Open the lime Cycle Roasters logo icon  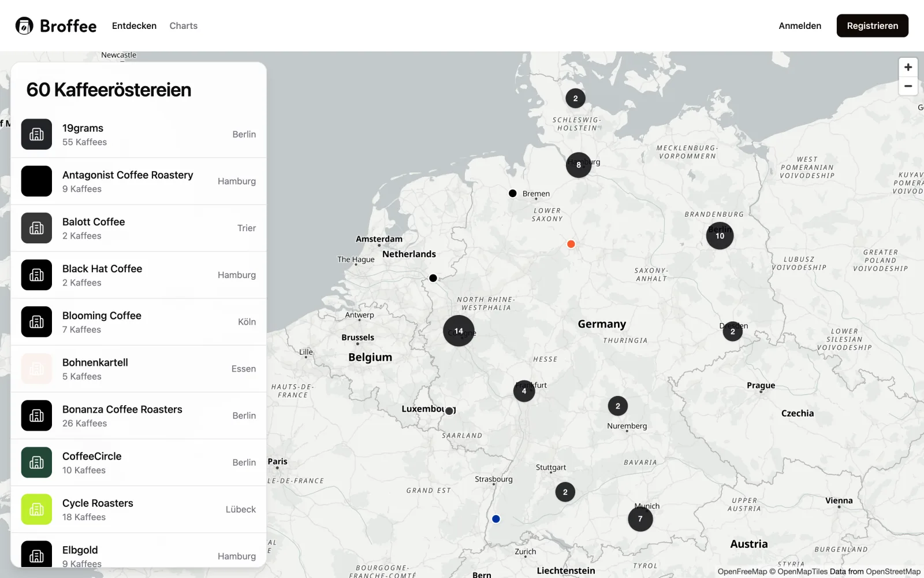click(x=36, y=509)
